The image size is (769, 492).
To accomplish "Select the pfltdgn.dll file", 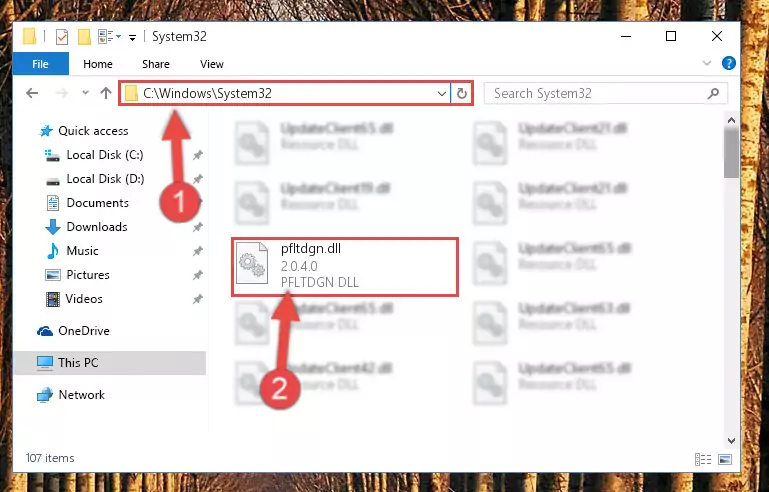I will (x=345, y=267).
